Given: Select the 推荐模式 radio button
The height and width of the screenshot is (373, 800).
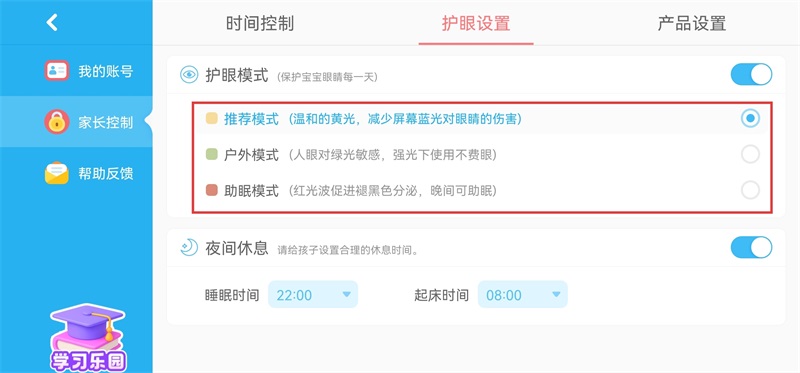Looking at the screenshot, I should 750,119.
